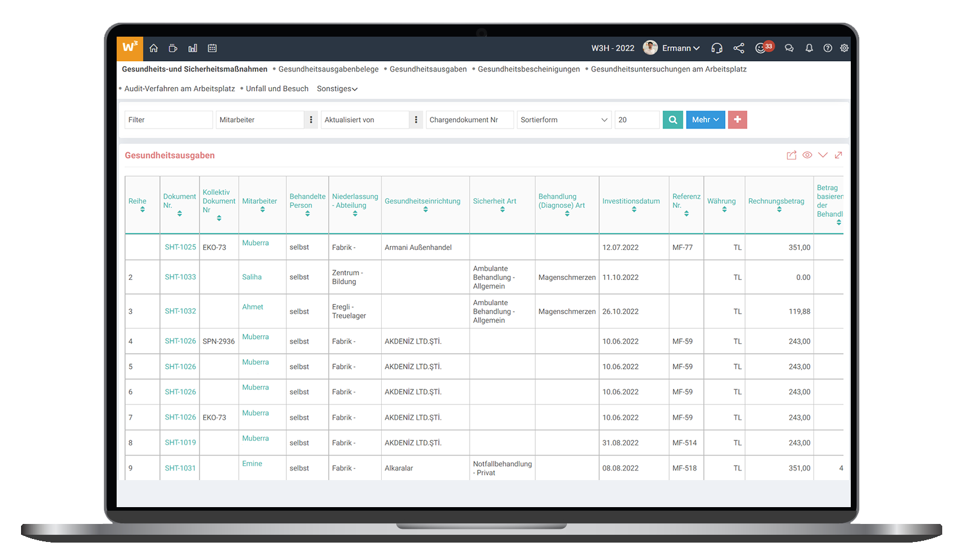Image resolution: width=959 pixels, height=560 pixels.
Task: Open Audit-Verfahren am Arbeitsplatz menu item
Action: click(180, 88)
